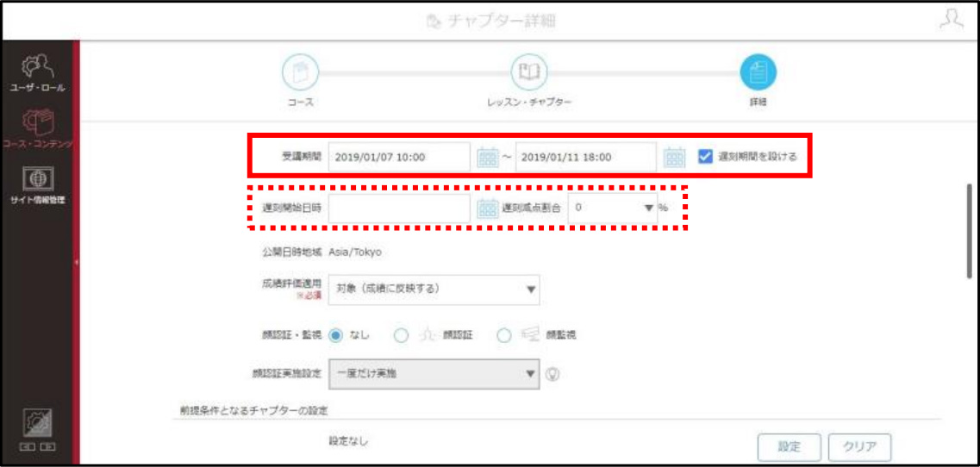The height and width of the screenshot is (467, 980).
Task: Open the ユーザ・ロール sidebar section
Action: [36, 73]
